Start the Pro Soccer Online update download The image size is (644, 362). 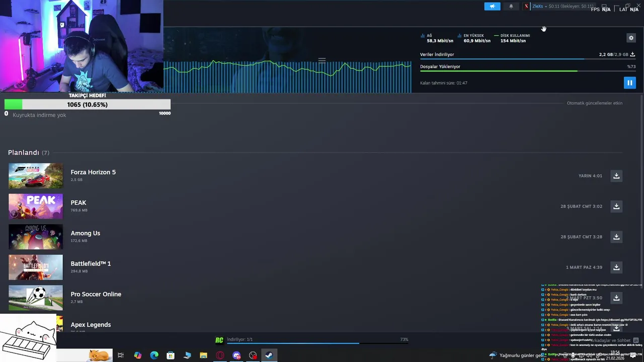pos(616,298)
